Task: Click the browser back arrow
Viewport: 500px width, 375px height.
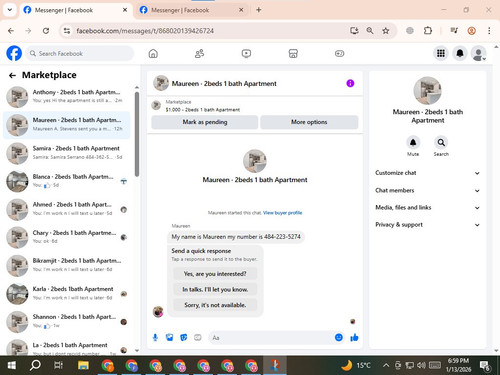Action: click(11, 31)
